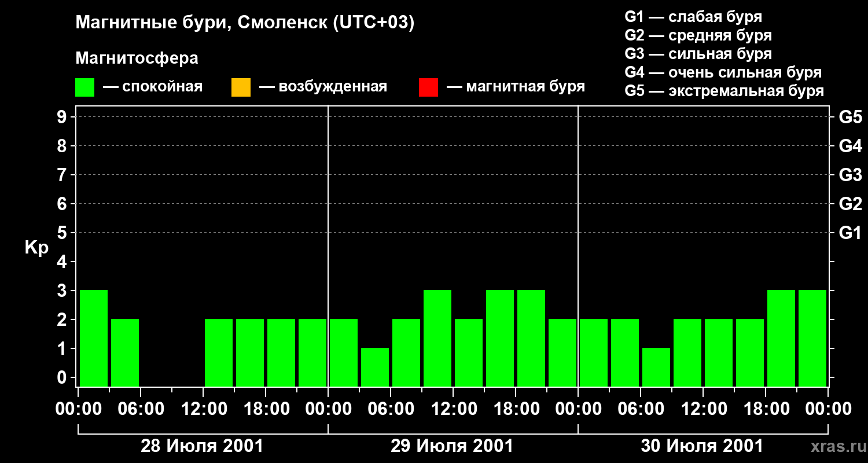Viewport: 868px width, 463px height.
Task: Click the '29 Июля 2001' date label
Action: (452, 446)
